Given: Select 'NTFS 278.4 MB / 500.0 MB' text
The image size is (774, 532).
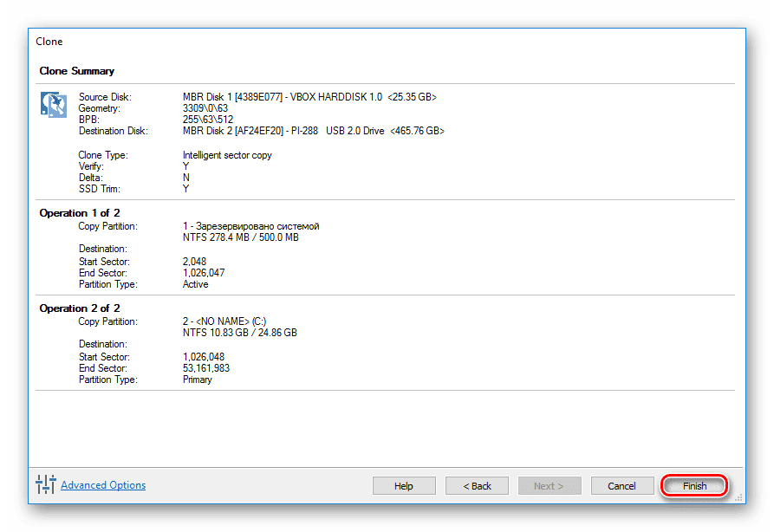Looking at the screenshot, I should pos(240,237).
